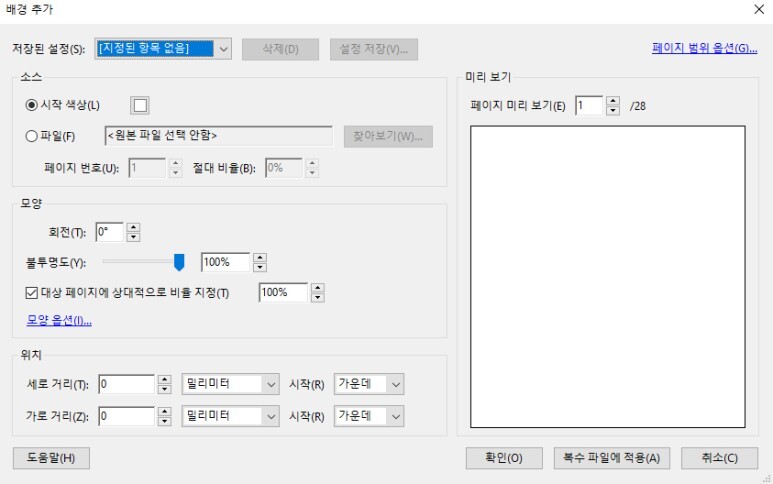This screenshot has height=484, width=773.
Task: Click the 취소 button
Action: tap(719, 458)
